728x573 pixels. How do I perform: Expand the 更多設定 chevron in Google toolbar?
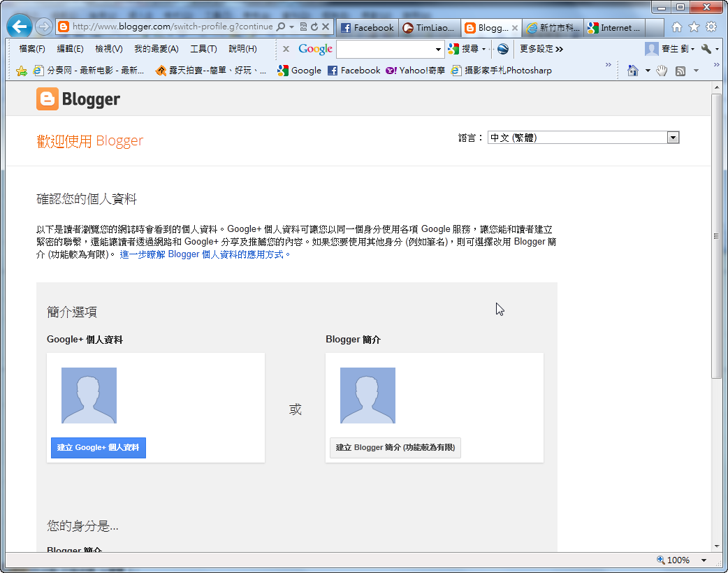point(560,49)
